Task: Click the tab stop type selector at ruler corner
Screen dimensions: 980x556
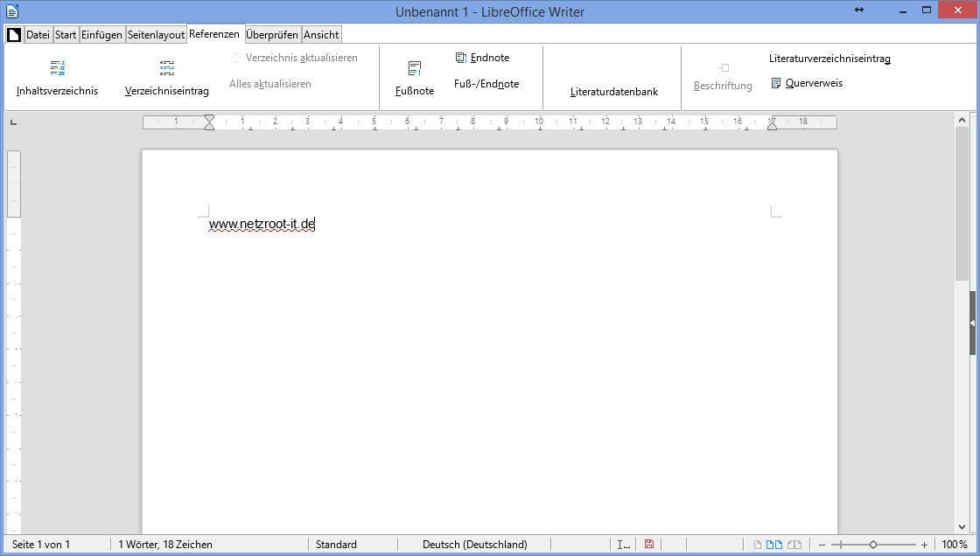Action: click(13, 122)
